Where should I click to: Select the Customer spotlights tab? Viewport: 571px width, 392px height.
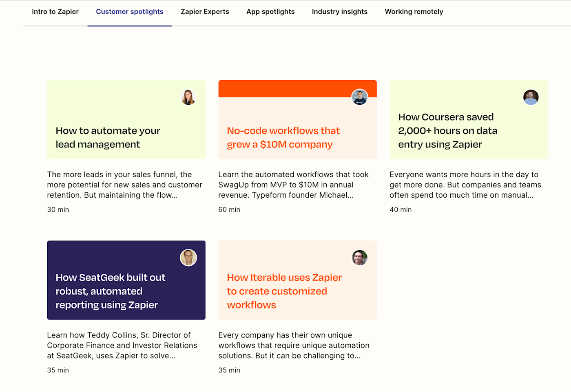coord(130,12)
